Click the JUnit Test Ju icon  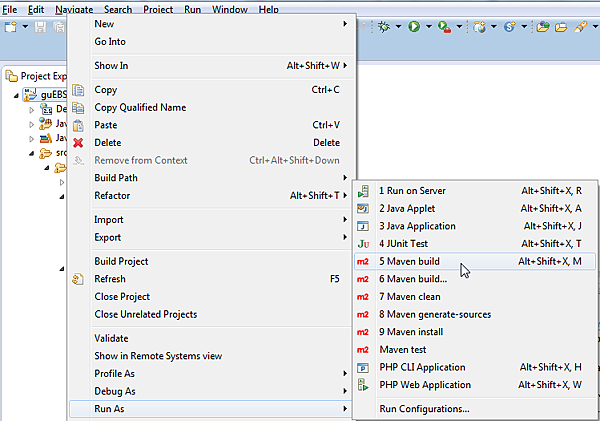[363, 244]
